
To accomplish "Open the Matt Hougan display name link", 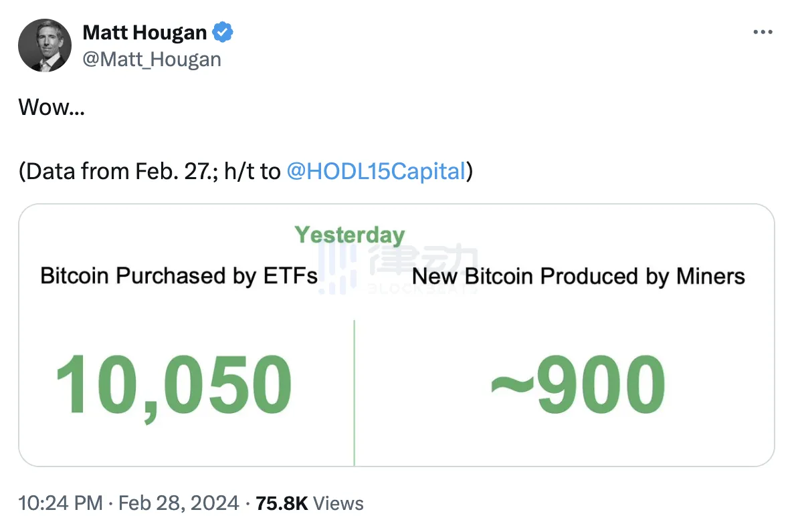I will pos(144,32).
